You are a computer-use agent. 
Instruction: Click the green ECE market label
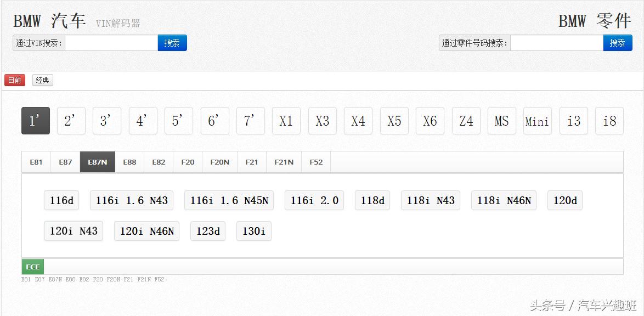pyautogui.click(x=33, y=267)
